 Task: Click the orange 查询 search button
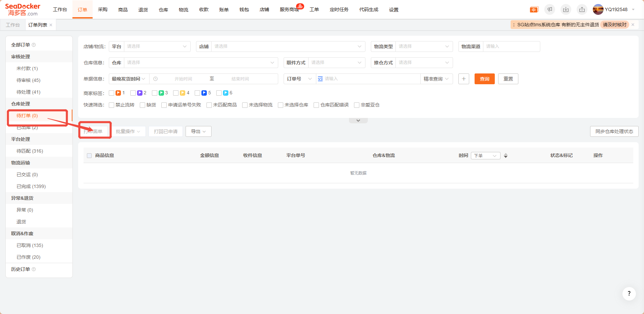[484, 79]
